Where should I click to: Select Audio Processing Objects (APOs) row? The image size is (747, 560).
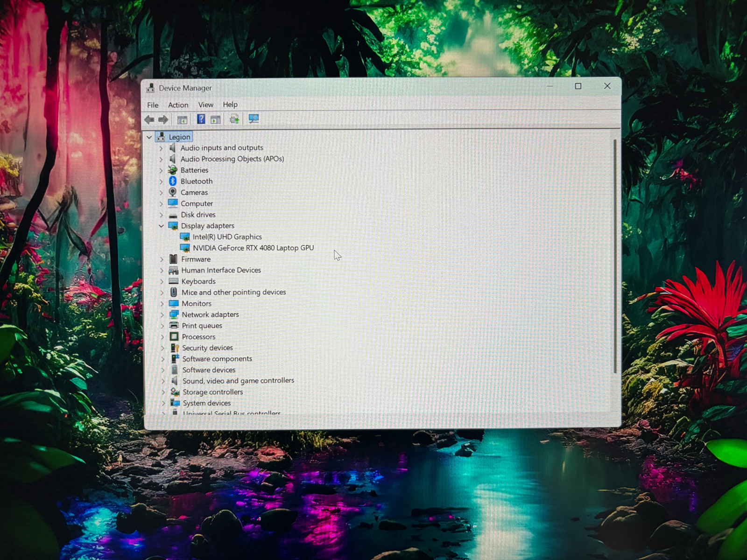232,159
